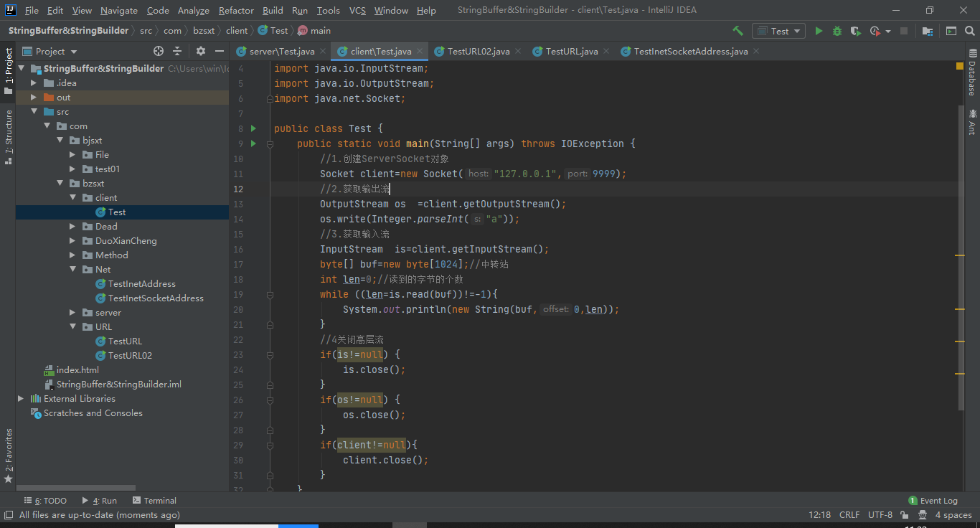Collapse all nodes in the Project panel
Screen dimensions: 980x528
click(x=178, y=51)
